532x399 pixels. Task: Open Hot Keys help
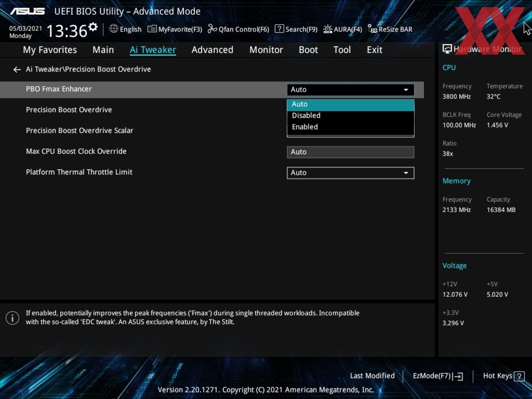[x=503, y=376]
